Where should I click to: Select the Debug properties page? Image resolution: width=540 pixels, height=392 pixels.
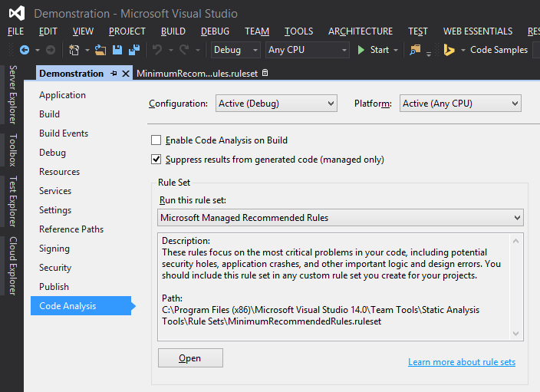coord(52,153)
